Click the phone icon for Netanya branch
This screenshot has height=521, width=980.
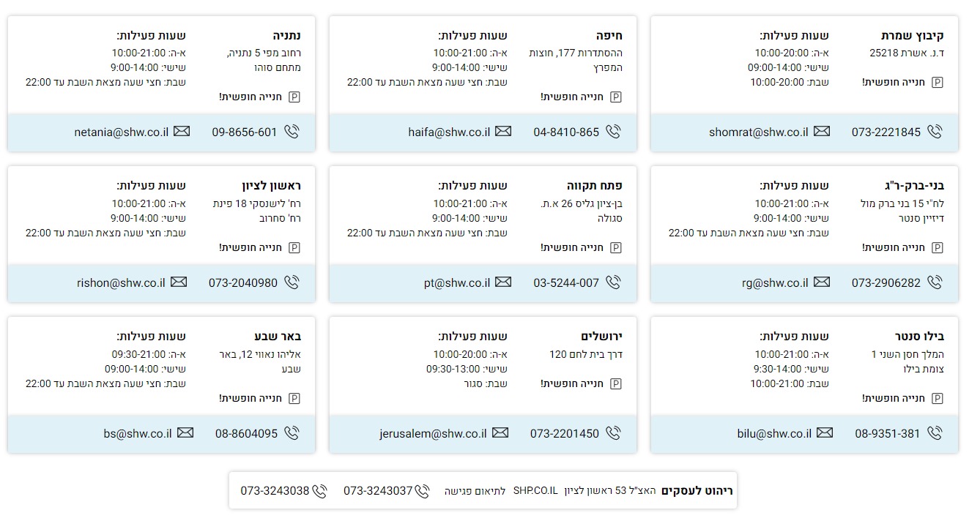pos(292,132)
